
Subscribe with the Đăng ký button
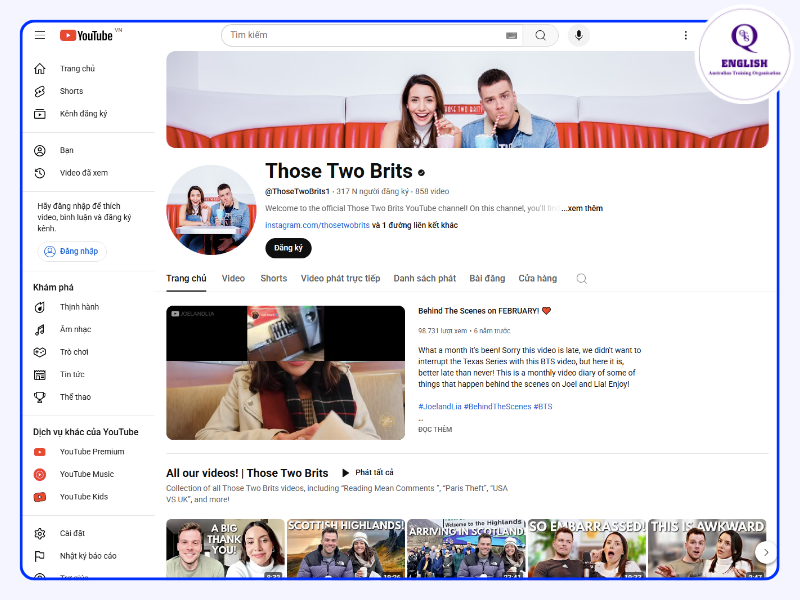pyautogui.click(x=288, y=248)
